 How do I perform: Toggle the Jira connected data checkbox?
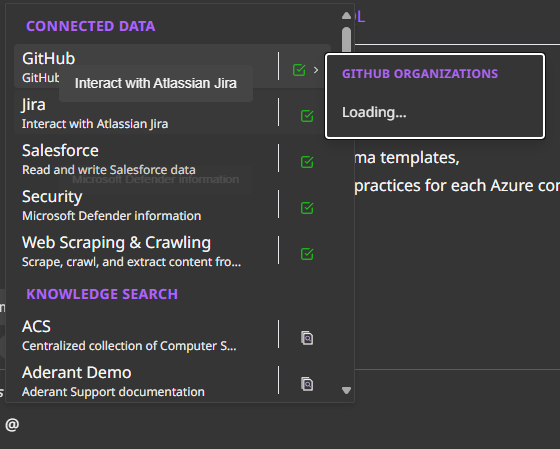click(307, 116)
